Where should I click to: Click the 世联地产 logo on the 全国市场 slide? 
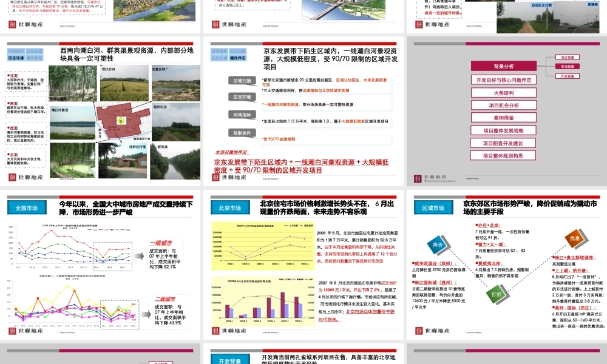coord(25,331)
